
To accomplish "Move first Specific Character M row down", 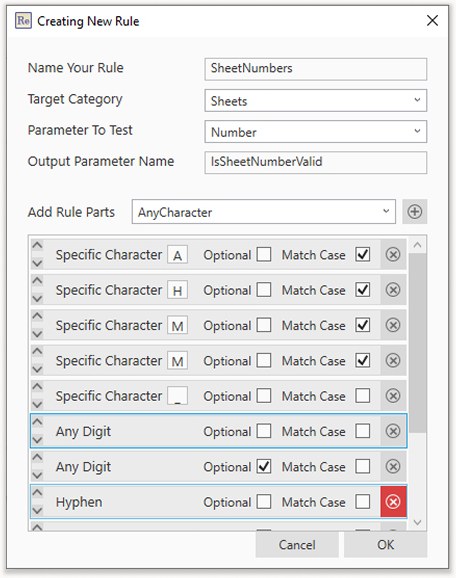I will (37, 334).
